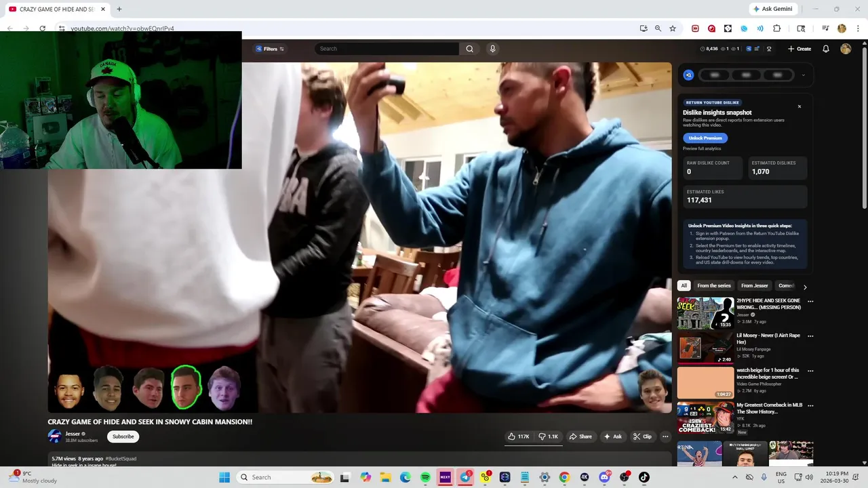Subscribe to Jesser channel

pyautogui.click(x=123, y=436)
